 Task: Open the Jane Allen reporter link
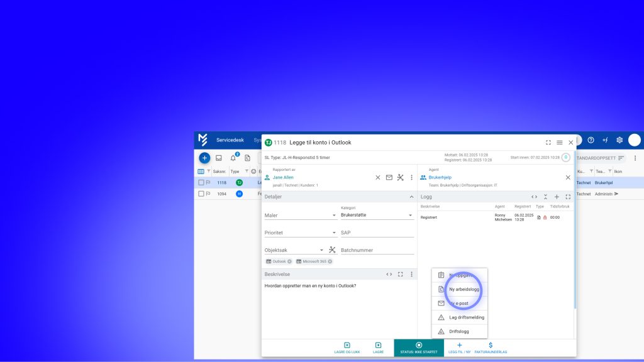283,178
